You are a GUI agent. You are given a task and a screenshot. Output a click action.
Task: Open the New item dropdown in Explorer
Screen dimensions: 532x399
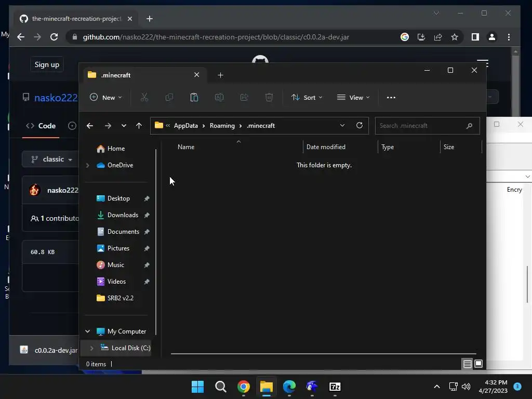pos(105,97)
